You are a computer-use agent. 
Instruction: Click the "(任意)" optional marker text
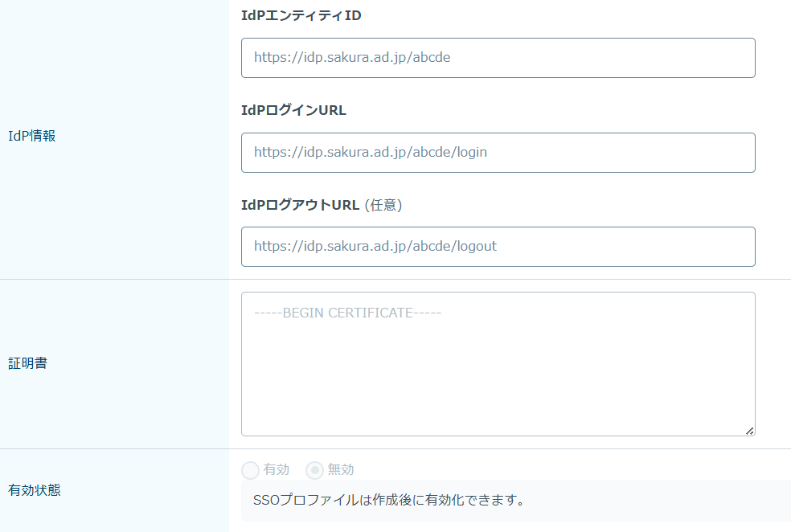click(383, 205)
